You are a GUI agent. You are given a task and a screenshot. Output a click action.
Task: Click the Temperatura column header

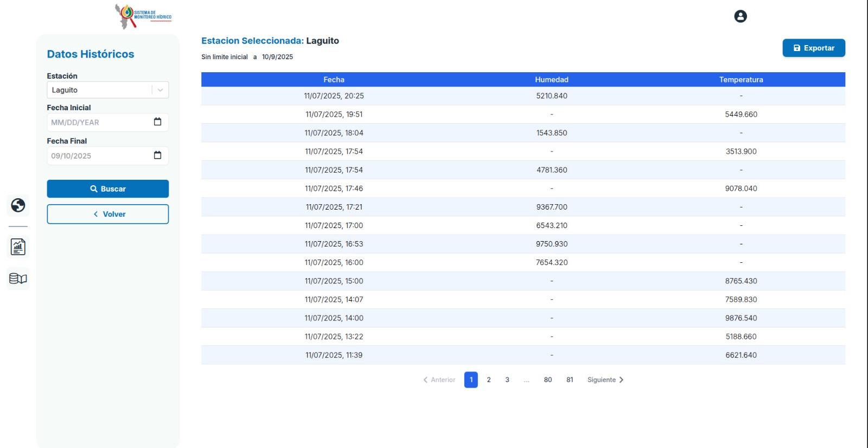(x=741, y=80)
